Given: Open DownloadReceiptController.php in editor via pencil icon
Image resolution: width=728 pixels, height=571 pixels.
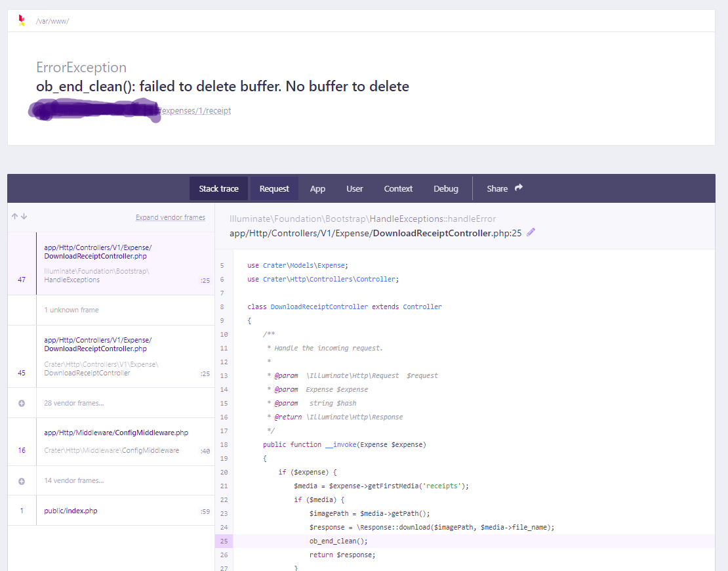Looking at the screenshot, I should tap(531, 232).
